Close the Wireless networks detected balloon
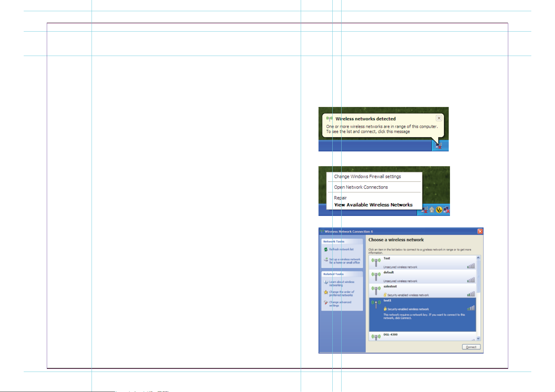This screenshot has width=555, height=392. click(x=439, y=118)
